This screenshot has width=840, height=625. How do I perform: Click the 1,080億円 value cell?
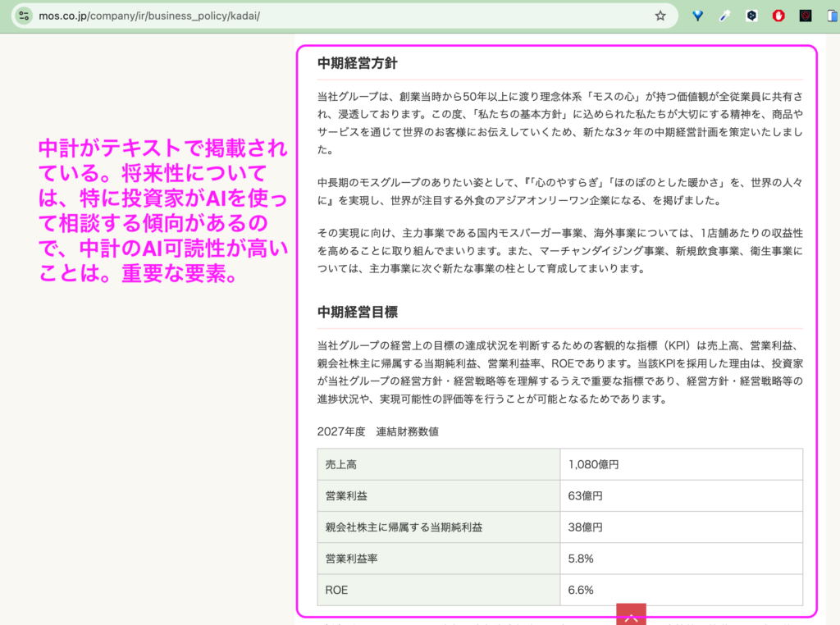point(682,464)
